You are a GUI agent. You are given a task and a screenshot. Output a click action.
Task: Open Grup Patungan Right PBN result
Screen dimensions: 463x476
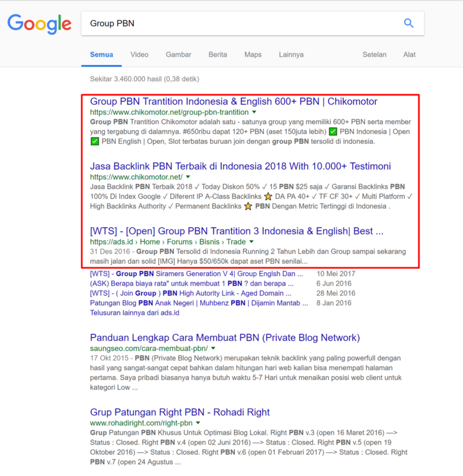[x=180, y=412]
